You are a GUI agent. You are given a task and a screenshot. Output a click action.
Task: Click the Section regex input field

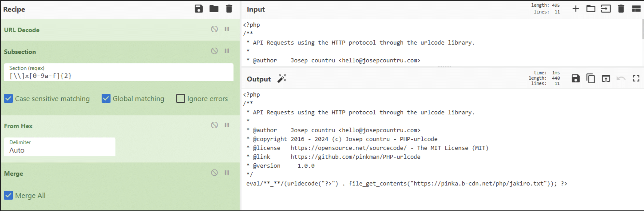coord(118,76)
